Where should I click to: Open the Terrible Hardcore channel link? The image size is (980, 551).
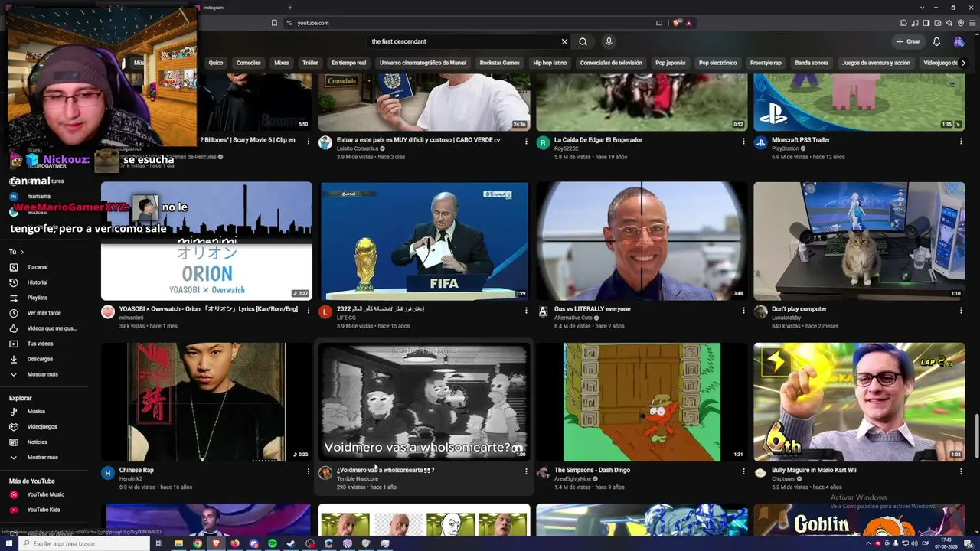(358, 479)
